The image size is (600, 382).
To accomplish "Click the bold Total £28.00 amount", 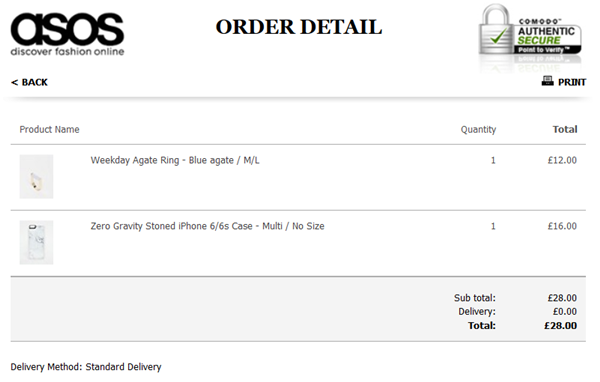I will (561, 326).
